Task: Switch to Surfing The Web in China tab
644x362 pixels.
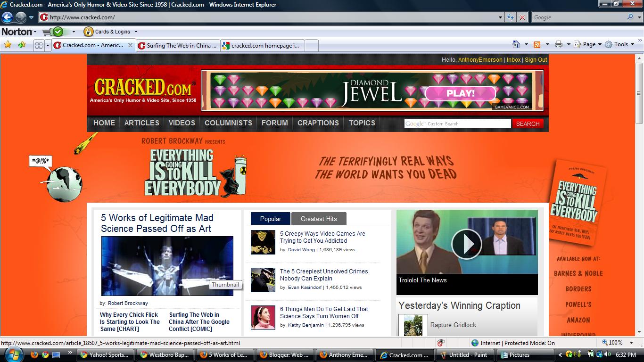Action: pos(178,45)
